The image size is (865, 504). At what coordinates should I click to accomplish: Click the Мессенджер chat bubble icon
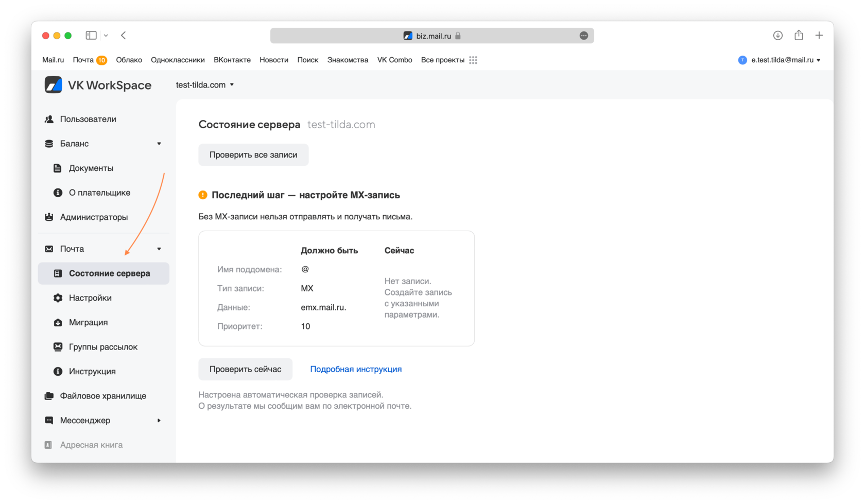coord(49,421)
